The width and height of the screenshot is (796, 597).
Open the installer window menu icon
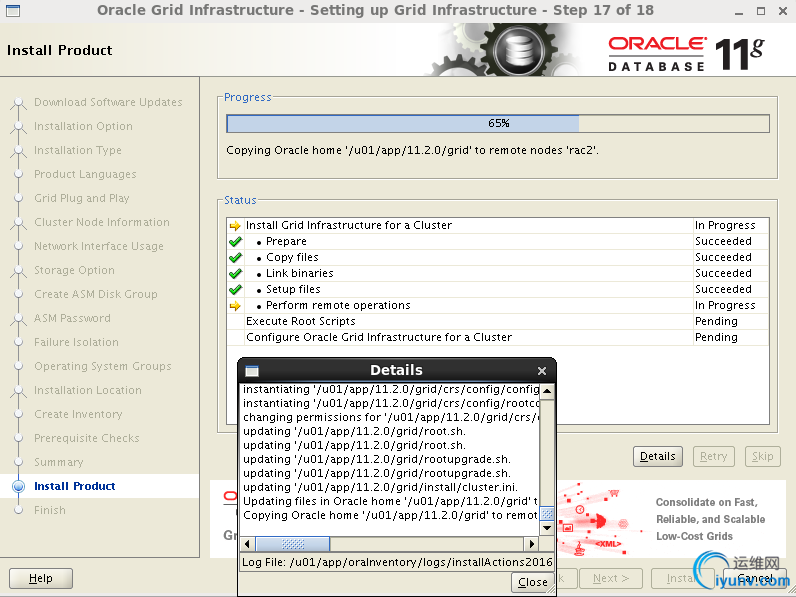click(x=13, y=10)
